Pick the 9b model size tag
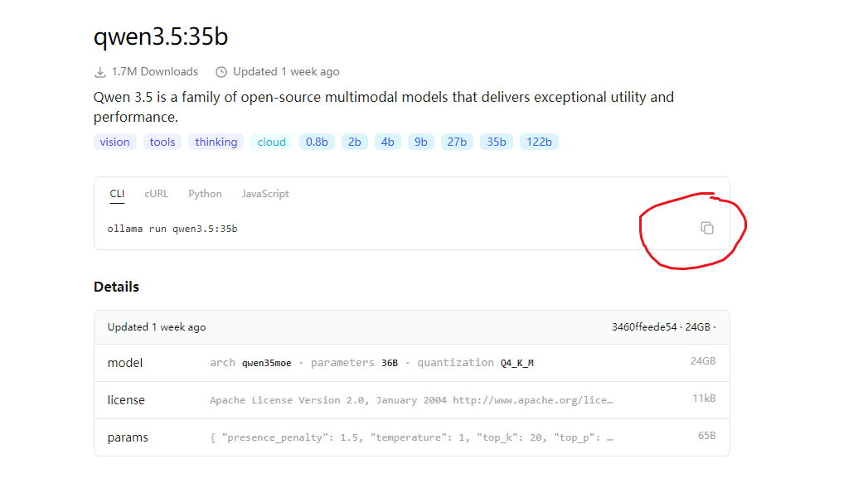868x483 pixels. [x=420, y=142]
